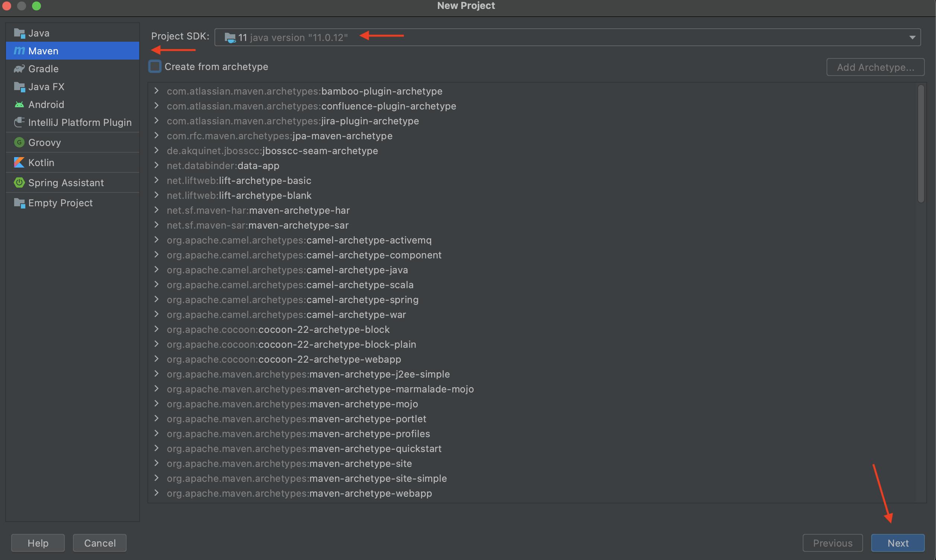Click the Spring Assistant power icon
936x560 pixels.
coord(19,183)
